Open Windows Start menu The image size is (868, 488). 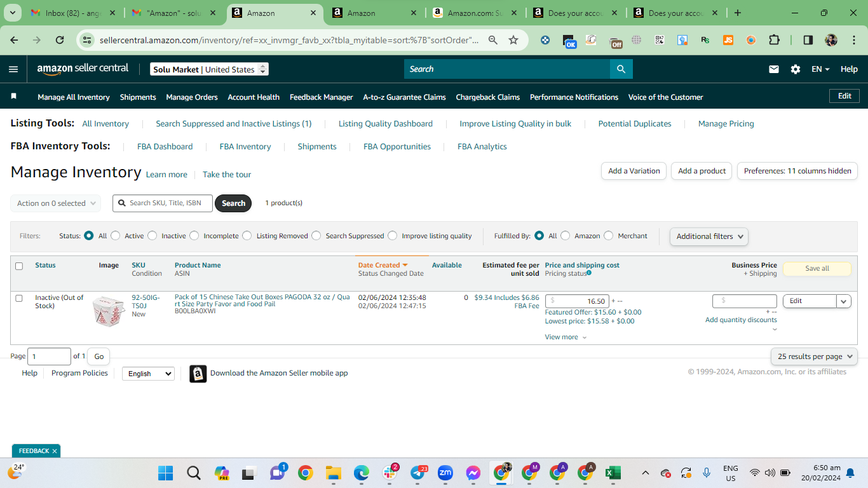165,473
